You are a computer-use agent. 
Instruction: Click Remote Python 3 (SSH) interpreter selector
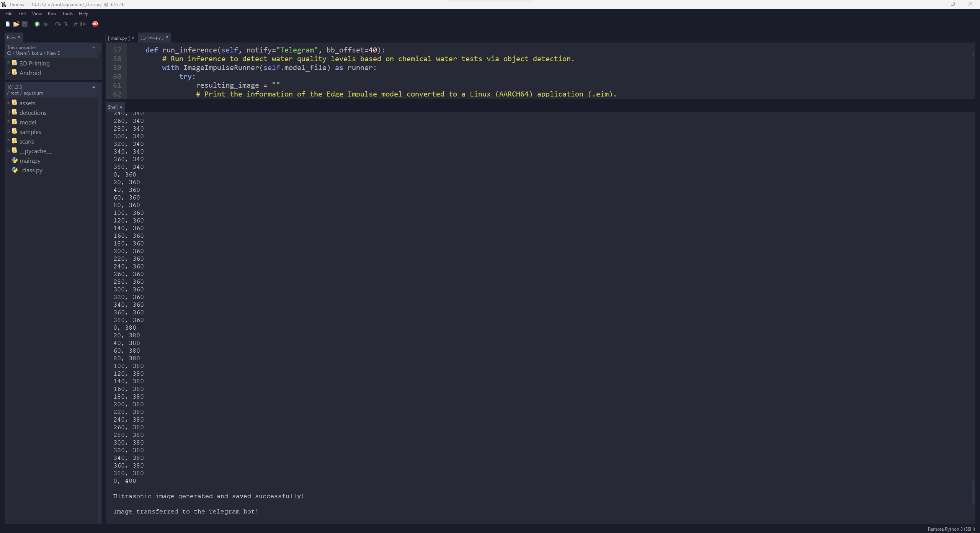951,529
